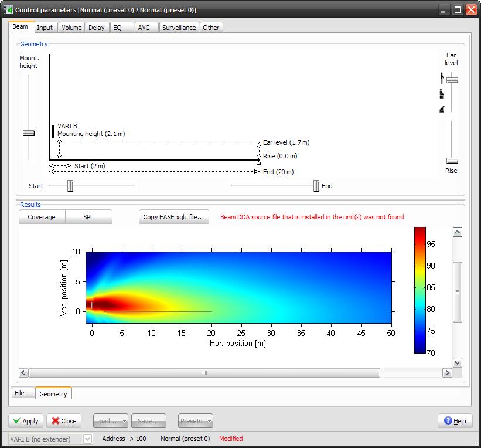Open the Load dropdown button
Viewport: 481px width, 448px height.
110,420
